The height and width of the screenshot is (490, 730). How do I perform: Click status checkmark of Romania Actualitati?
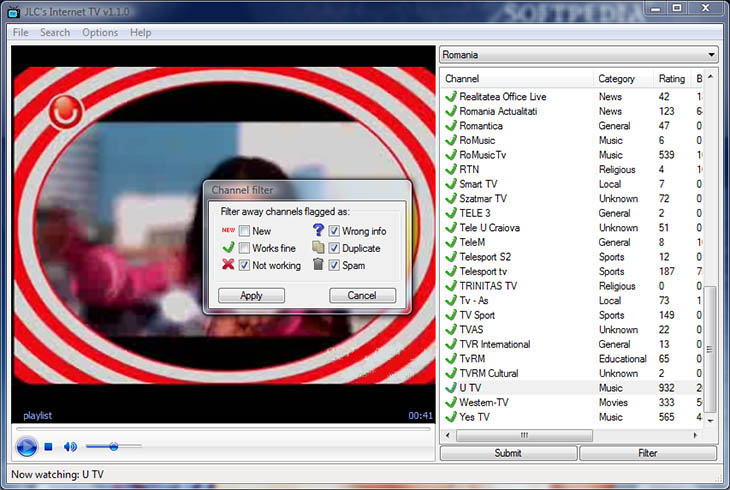451,111
